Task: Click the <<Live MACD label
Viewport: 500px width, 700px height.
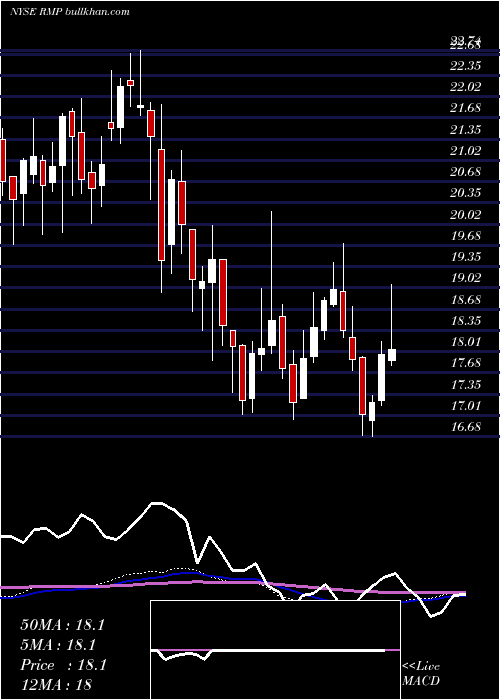Action: click(x=421, y=674)
